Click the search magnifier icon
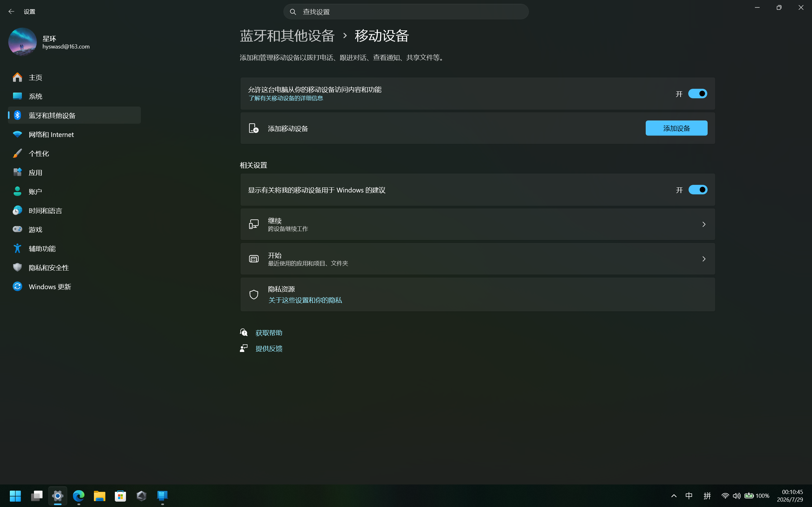 [293, 12]
